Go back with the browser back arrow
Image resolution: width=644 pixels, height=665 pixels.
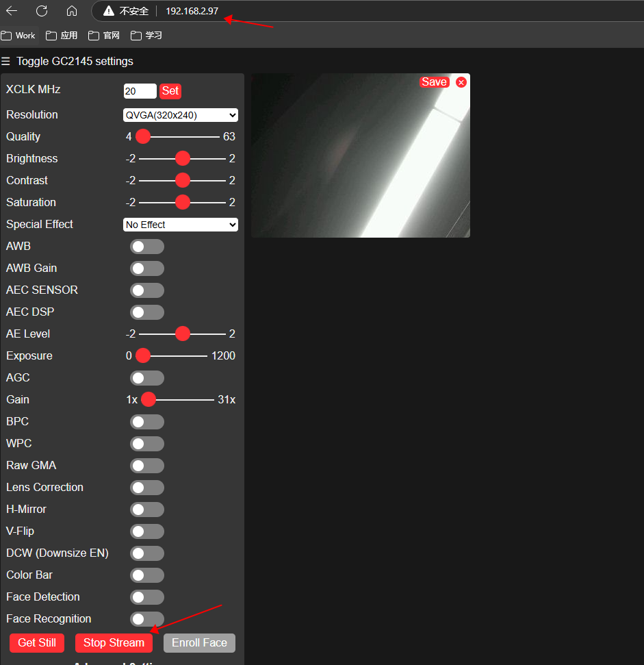click(x=12, y=10)
